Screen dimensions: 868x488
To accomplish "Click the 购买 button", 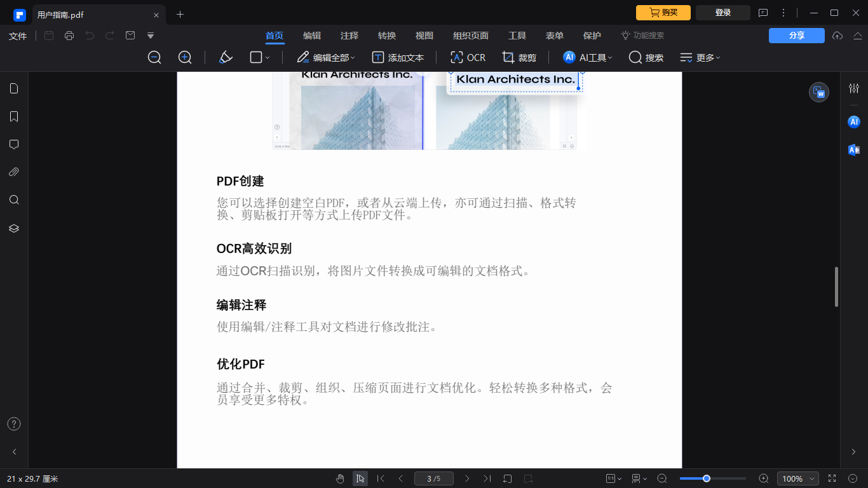I will tap(663, 12).
